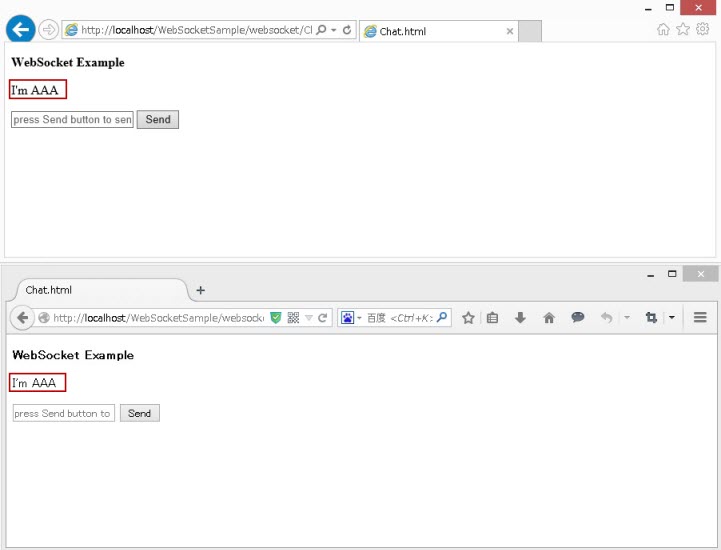
Task: Maximize the Firefox window
Action: (x=672, y=274)
